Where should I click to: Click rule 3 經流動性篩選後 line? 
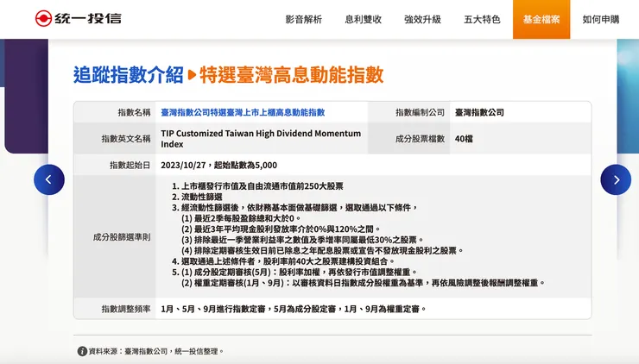point(295,208)
